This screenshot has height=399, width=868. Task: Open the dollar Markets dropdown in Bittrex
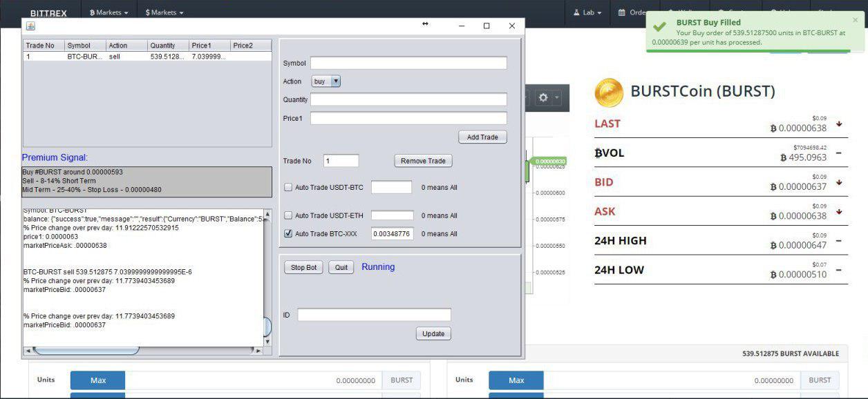[164, 12]
